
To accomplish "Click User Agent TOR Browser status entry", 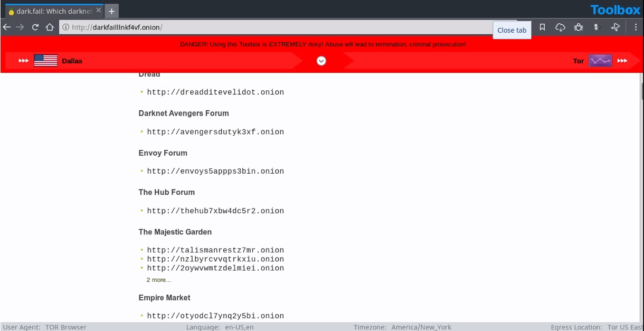I will [45, 327].
